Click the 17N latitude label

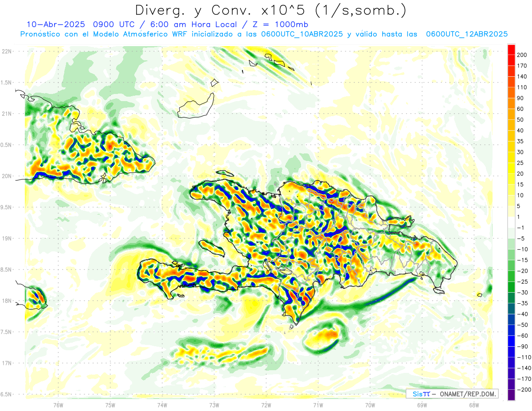pos(7,363)
